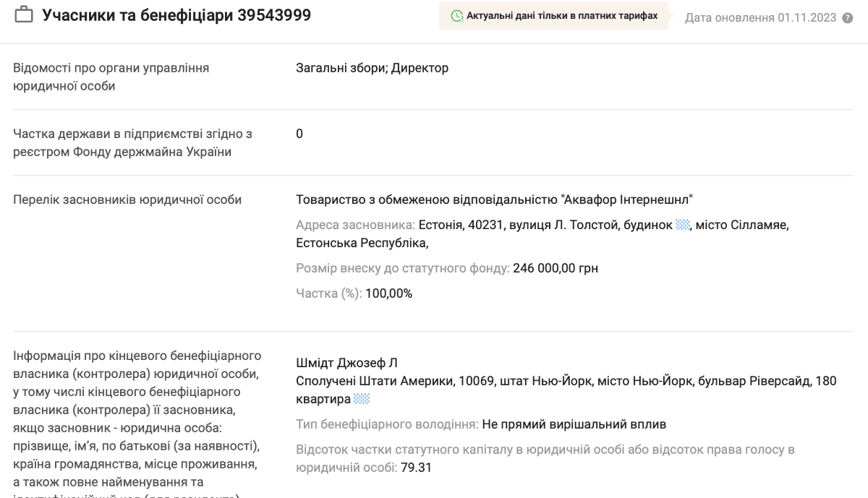Click the beneficiary's New York address line

(566, 381)
